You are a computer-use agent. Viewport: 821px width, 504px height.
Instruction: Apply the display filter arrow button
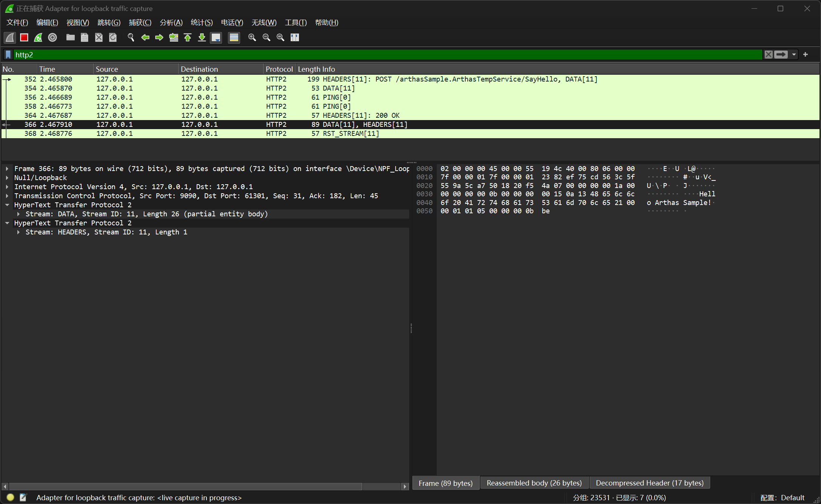pyautogui.click(x=781, y=55)
